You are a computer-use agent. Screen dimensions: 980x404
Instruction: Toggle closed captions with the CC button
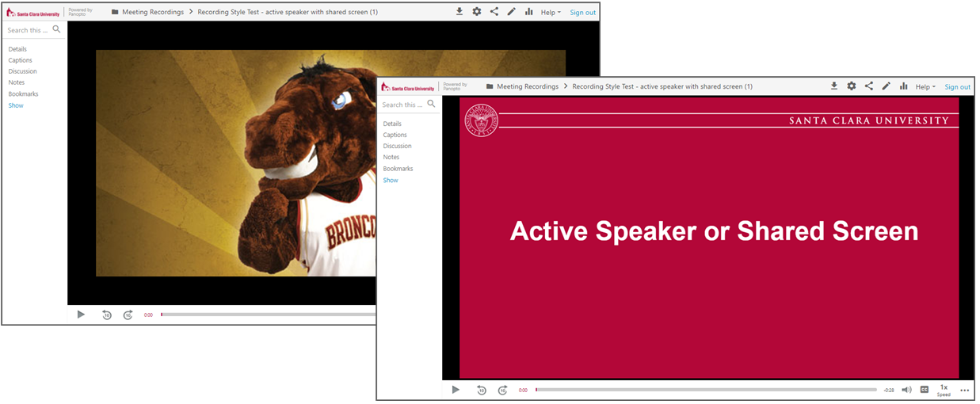(x=924, y=390)
